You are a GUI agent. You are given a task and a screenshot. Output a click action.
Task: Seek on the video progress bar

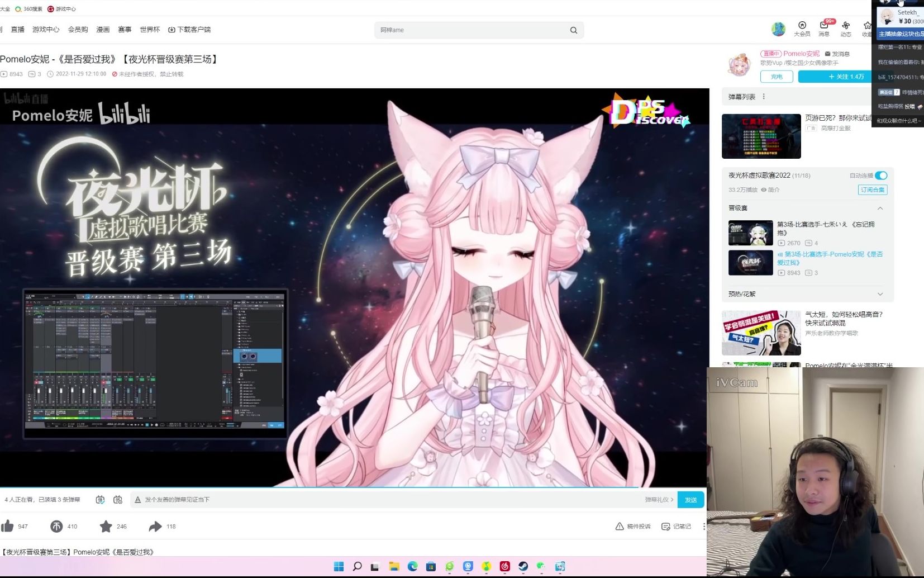click(354, 487)
